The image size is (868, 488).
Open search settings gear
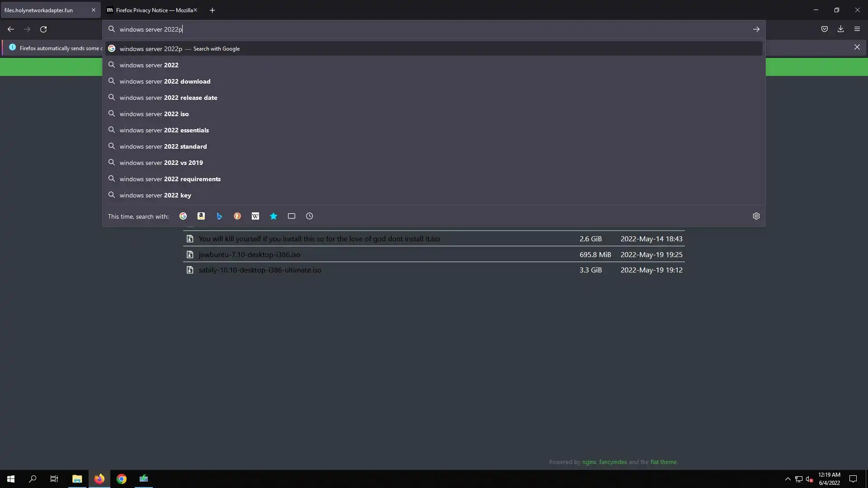756,216
